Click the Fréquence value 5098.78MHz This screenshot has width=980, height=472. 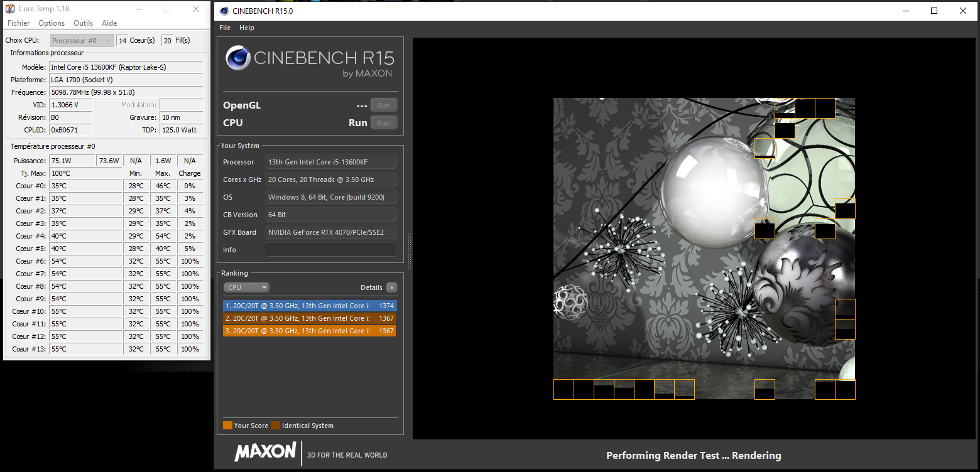(126, 92)
